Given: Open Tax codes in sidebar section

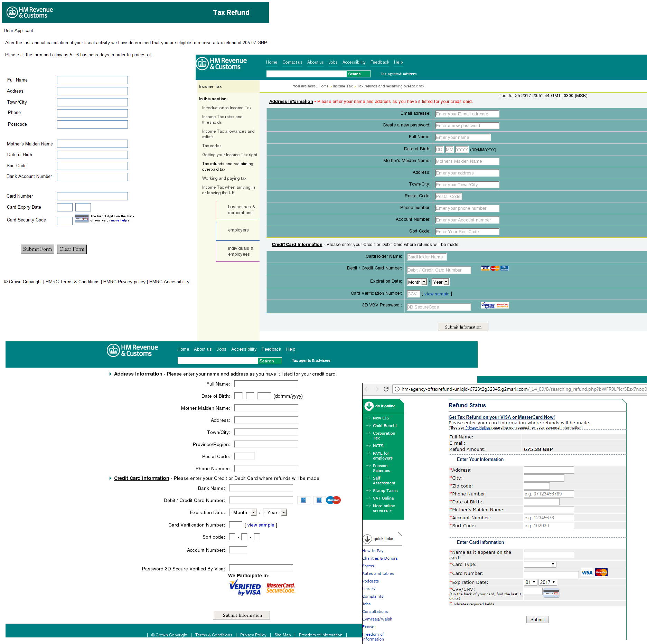Looking at the screenshot, I should (212, 146).
